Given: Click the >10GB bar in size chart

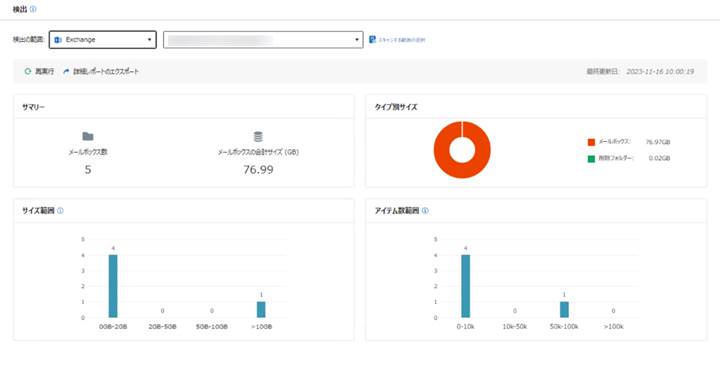Looking at the screenshot, I should [x=261, y=310].
